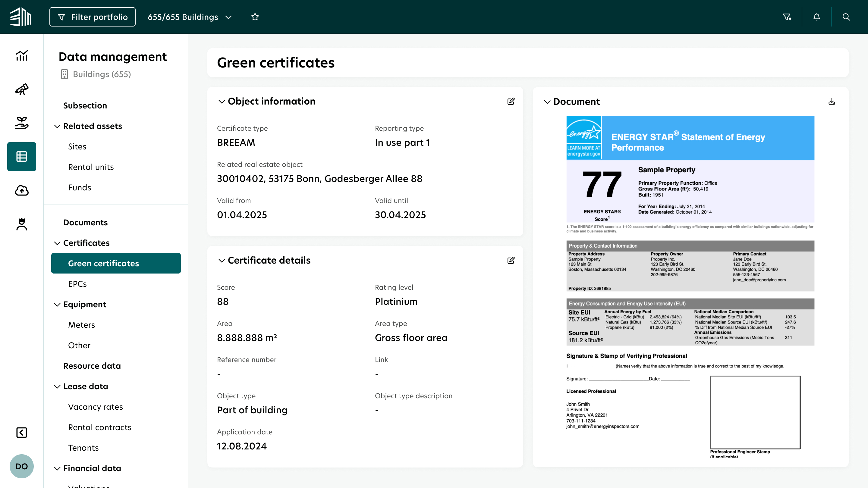Click the Area value 8.888.888 m²
The image size is (868, 488).
click(247, 337)
